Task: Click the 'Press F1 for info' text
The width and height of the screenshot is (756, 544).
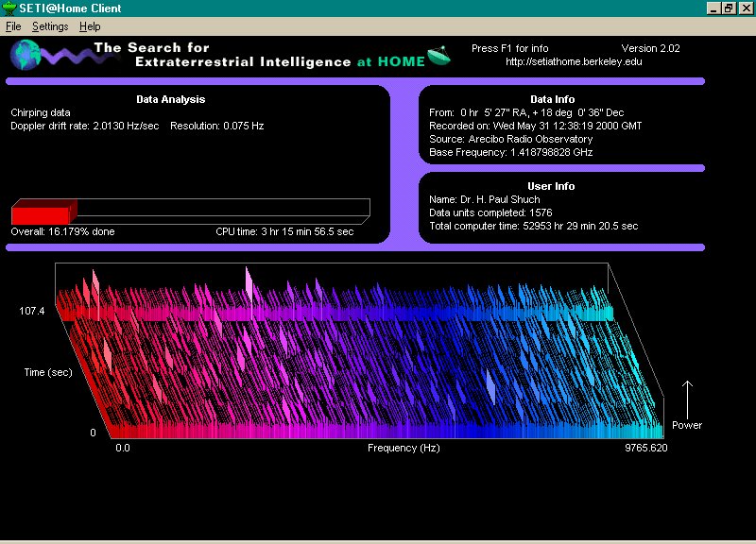Action: 509,48
